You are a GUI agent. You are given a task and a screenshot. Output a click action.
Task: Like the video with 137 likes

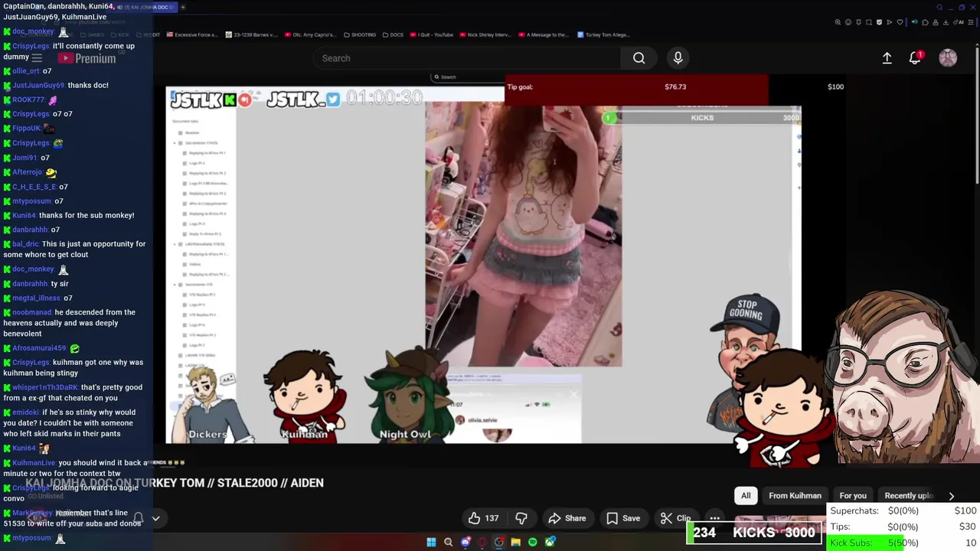click(x=483, y=518)
